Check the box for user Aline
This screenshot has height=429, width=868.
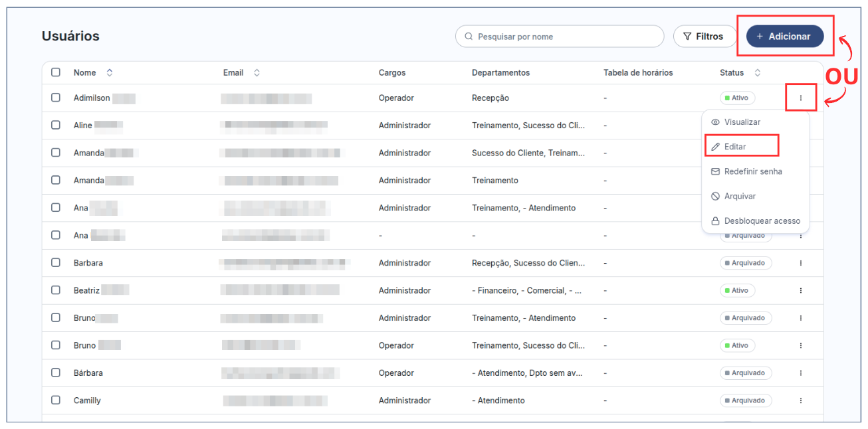pyautogui.click(x=56, y=126)
